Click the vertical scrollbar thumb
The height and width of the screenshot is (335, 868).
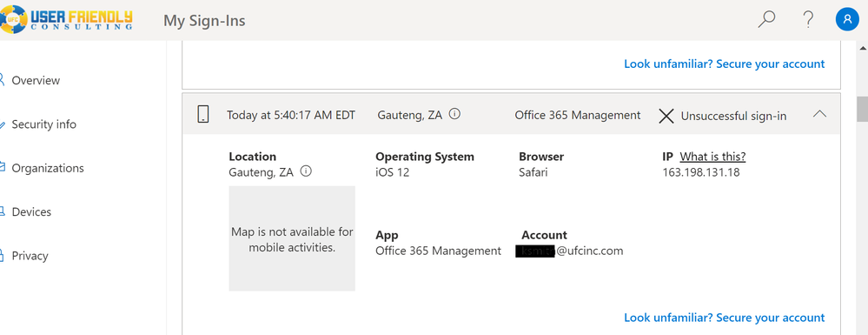click(863, 109)
